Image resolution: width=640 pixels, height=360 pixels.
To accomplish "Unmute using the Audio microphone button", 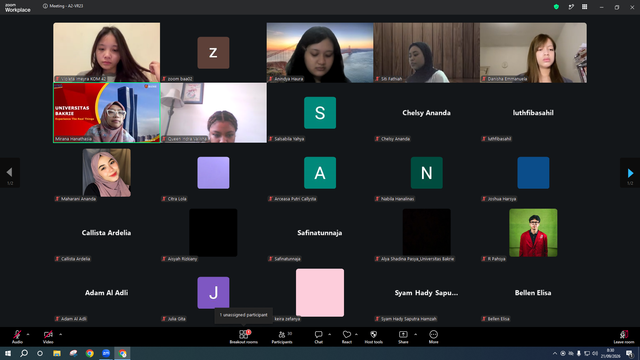I will tap(17, 337).
